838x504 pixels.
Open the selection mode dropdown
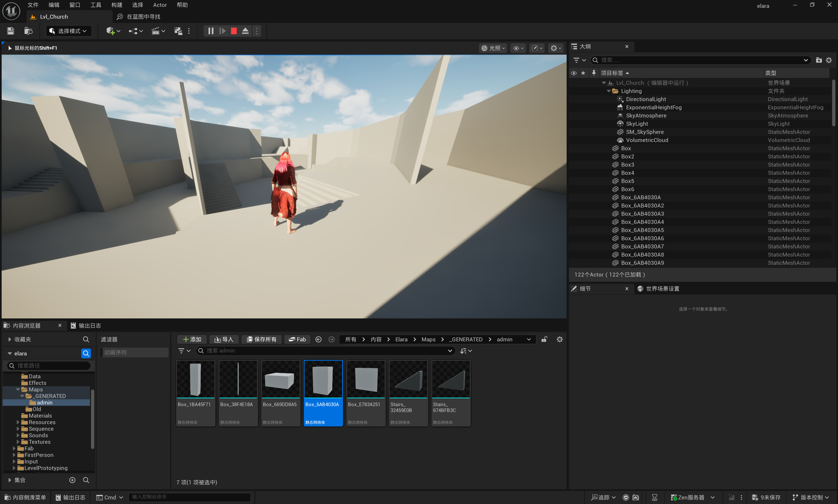tap(69, 31)
